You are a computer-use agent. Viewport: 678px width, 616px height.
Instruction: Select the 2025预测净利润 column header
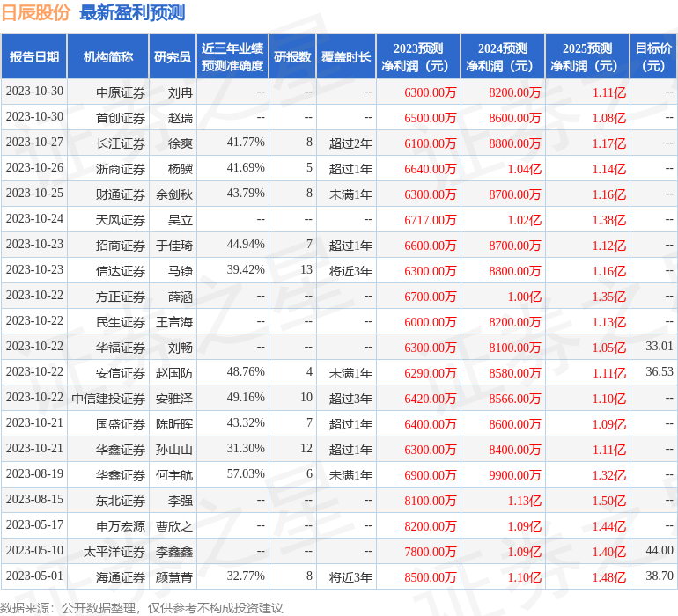(587, 57)
